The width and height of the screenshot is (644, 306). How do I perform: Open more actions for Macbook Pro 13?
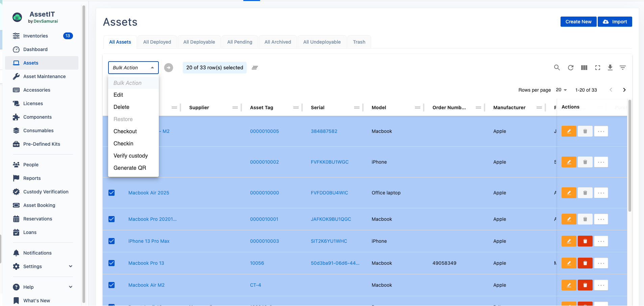601,263
